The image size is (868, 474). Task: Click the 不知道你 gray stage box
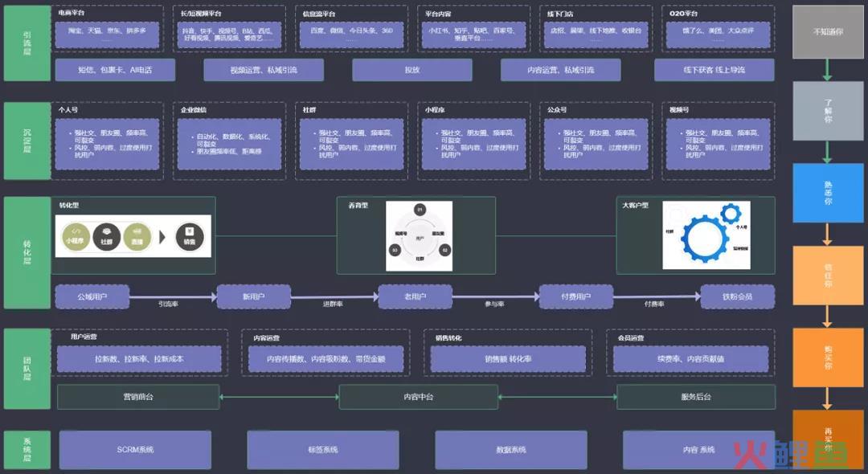pyautogui.click(x=828, y=32)
